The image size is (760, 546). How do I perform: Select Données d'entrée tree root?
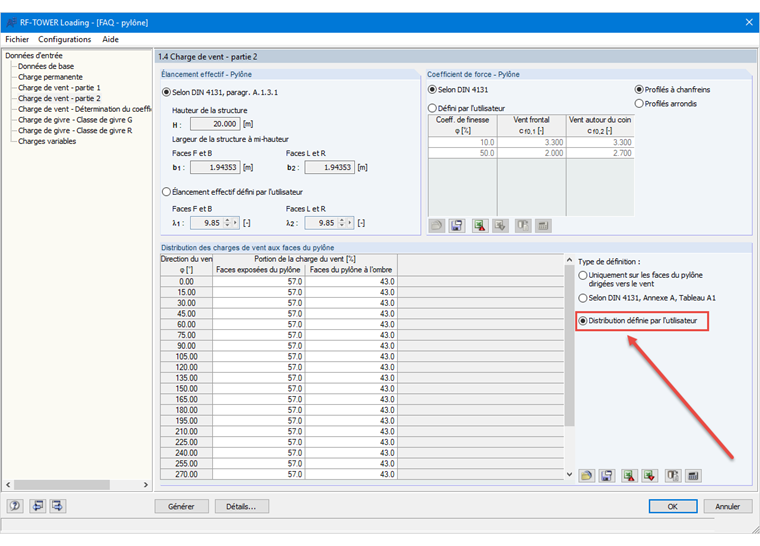pyautogui.click(x=34, y=55)
